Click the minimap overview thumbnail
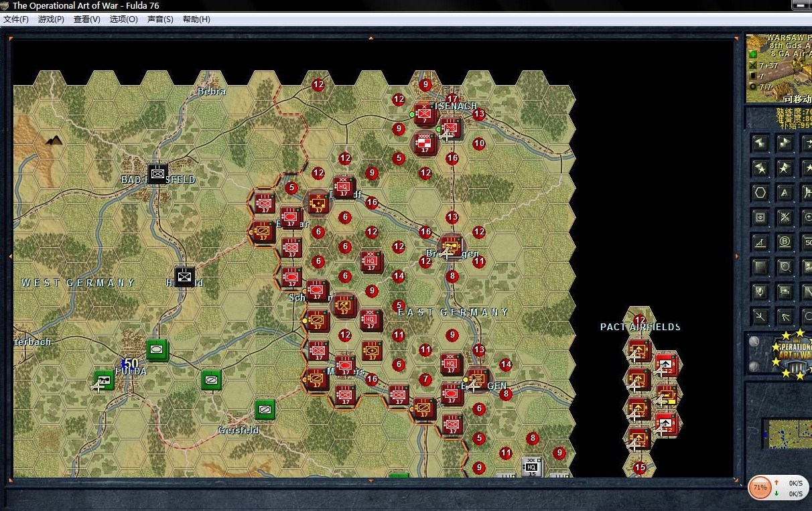 pos(787,433)
